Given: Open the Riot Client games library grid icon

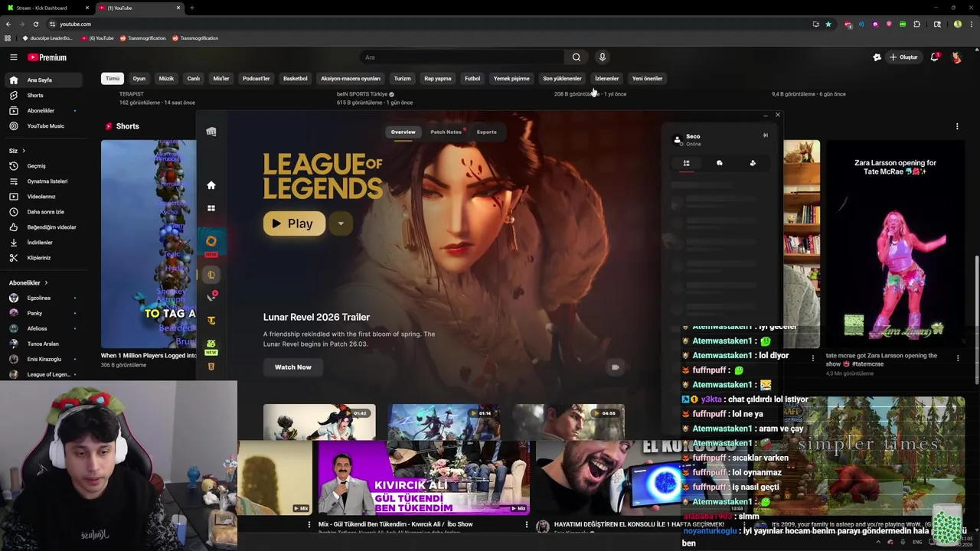Looking at the screenshot, I should pos(211,208).
